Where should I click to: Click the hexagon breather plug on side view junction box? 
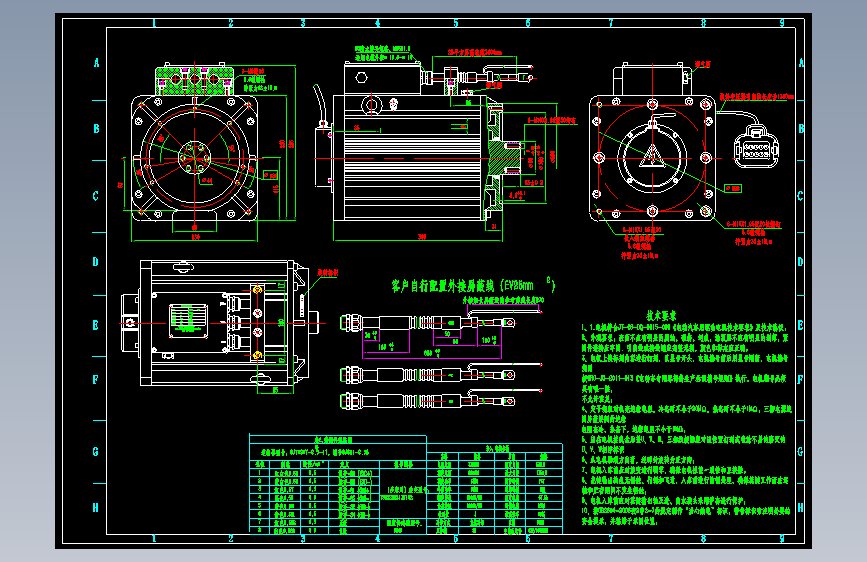coord(361,77)
